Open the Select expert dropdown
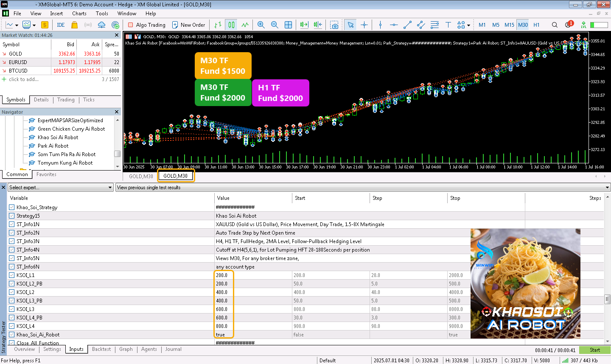Viewport: 611px width, 364px height. tap(61, 188)
